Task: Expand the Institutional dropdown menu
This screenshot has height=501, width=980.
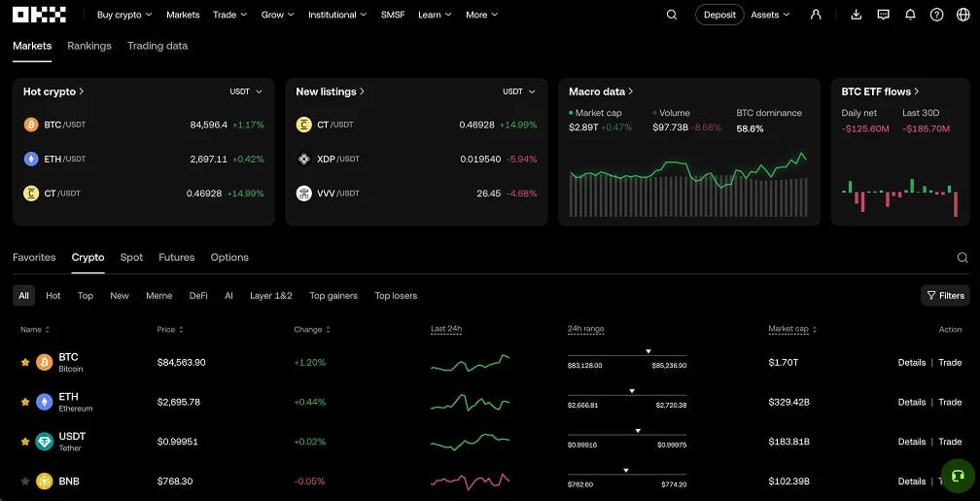Action: 337,15
